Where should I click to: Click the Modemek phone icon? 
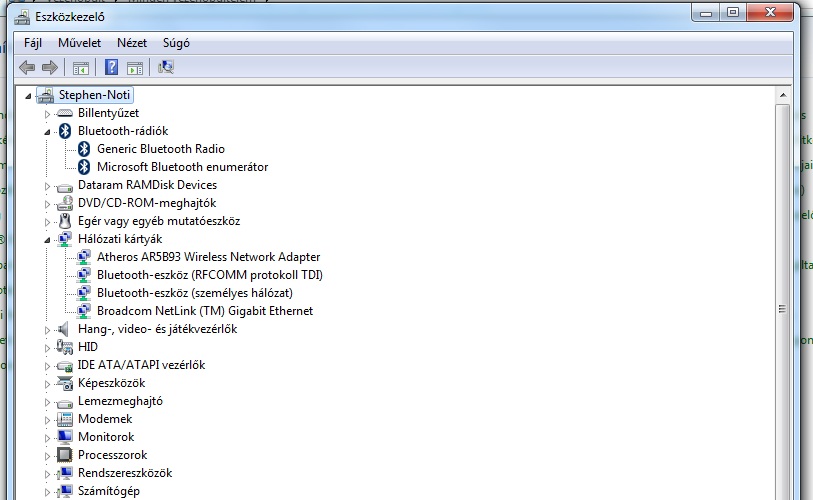coord(64,419)
